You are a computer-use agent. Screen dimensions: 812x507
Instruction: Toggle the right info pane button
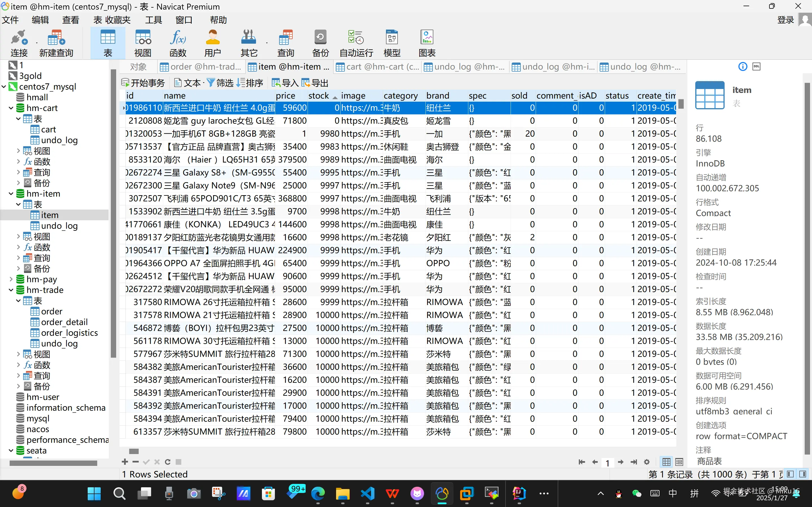click(x=803, y=474)
